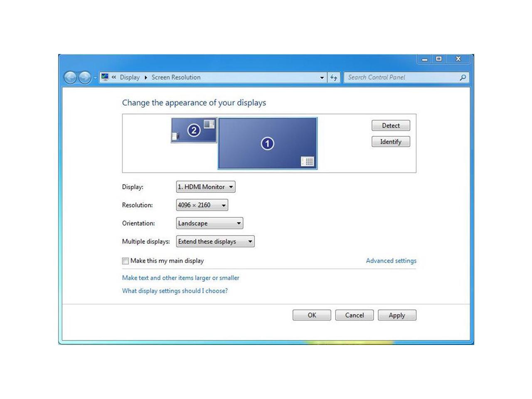This screenshot has height=399, width=532.
Task: Enable 'Make this my main display' checkbox
Action: [x=126, y=261]
